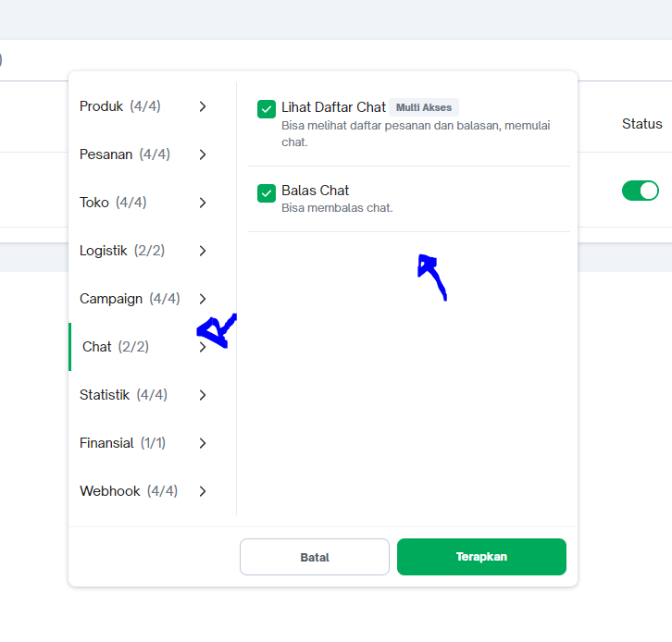The image size is (672, 642).
Task: Click the chevron next to Finansial
Action: 203,443
